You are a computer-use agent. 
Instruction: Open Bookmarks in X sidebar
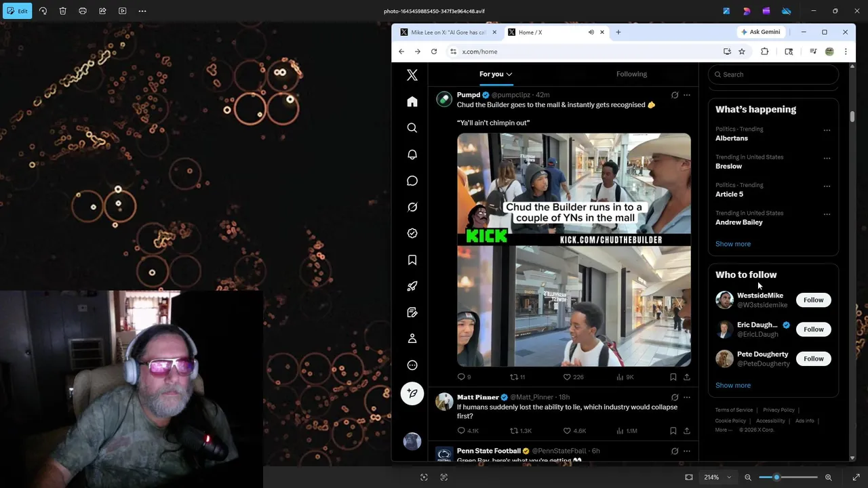pos(412,260)
